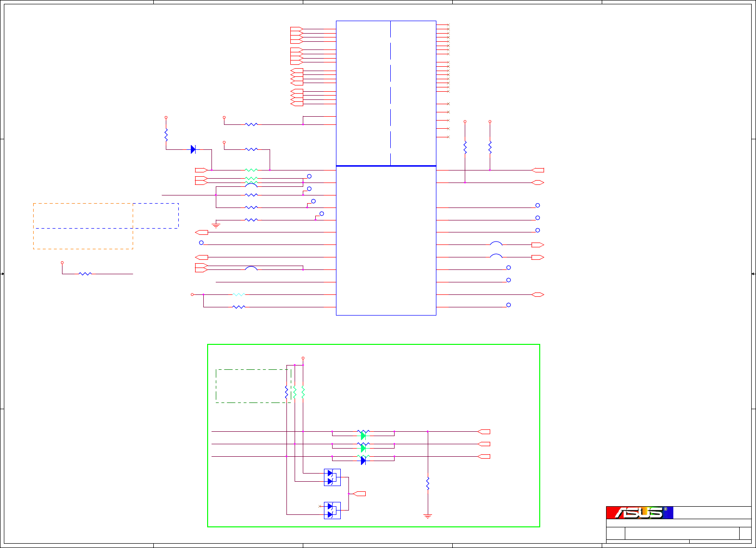This screenshot has width=756, height=548.
Task: Select the large blue IC component body
Action: coord(386,168)
